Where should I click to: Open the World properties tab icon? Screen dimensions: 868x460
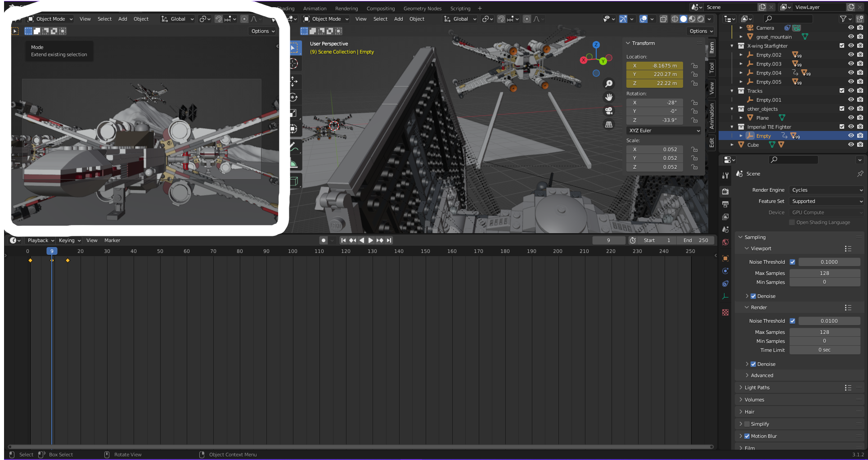click(725, 242)
